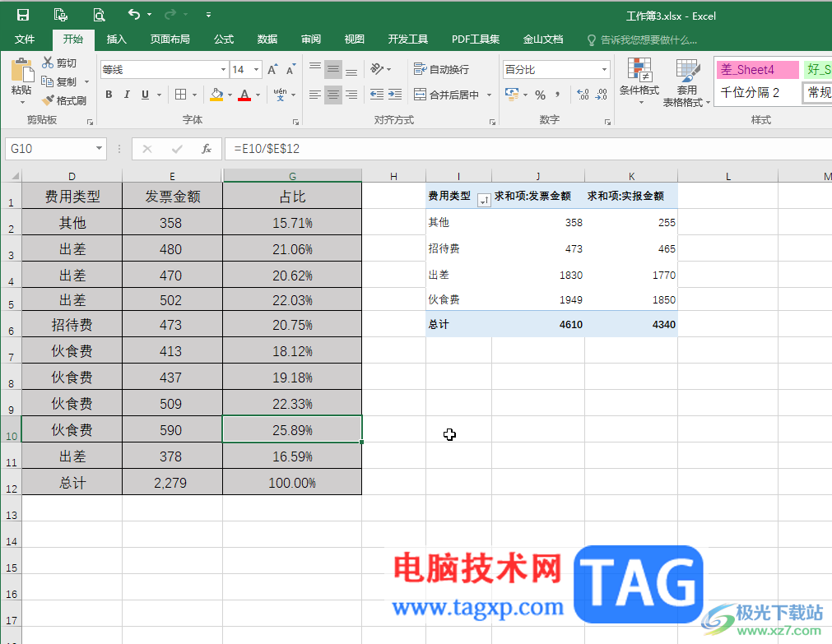
Task: Expand the number format dropdown 百分比
Action: (x=604, y=69)
